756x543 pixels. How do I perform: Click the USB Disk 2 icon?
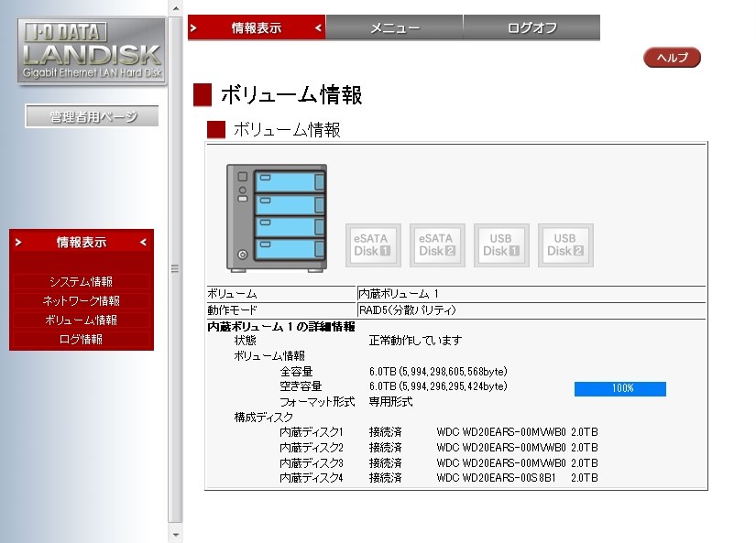[x=565, y=245]
